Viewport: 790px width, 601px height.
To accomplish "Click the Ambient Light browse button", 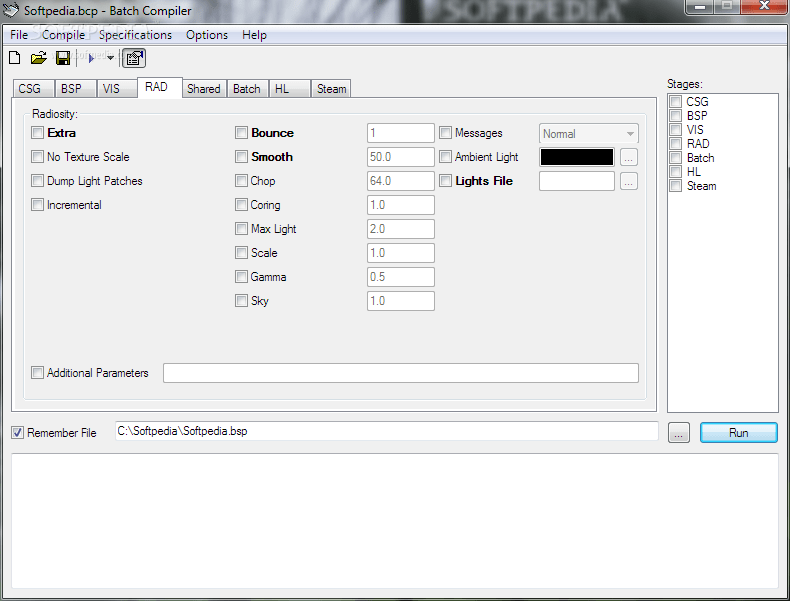I will click(x=628, y=157).
